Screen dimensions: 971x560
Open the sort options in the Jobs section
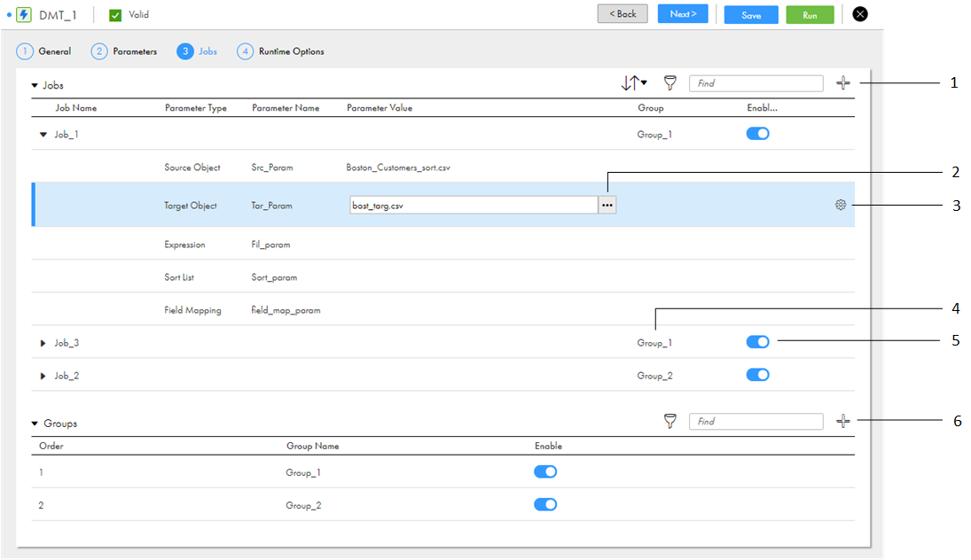pyautogui.click(x=634, y=82)
